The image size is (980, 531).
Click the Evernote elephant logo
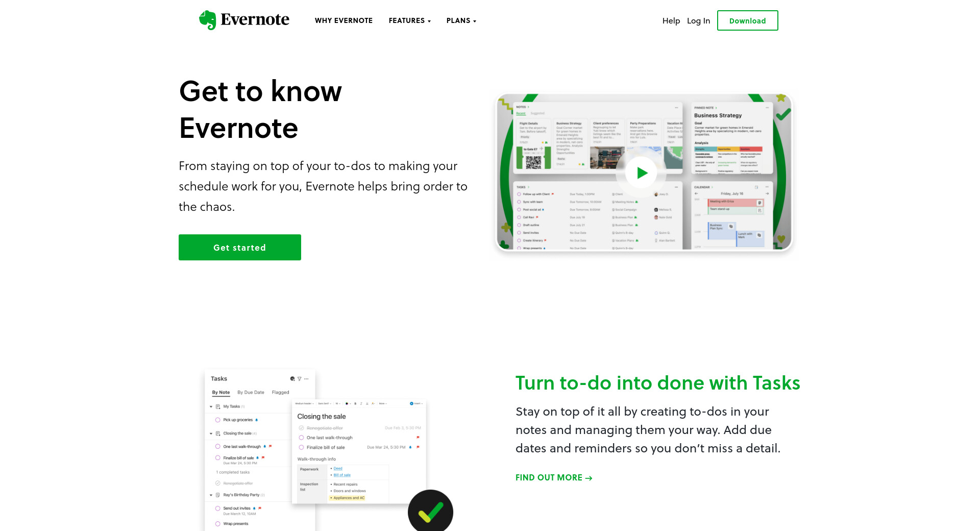click(x=244, y=20)
